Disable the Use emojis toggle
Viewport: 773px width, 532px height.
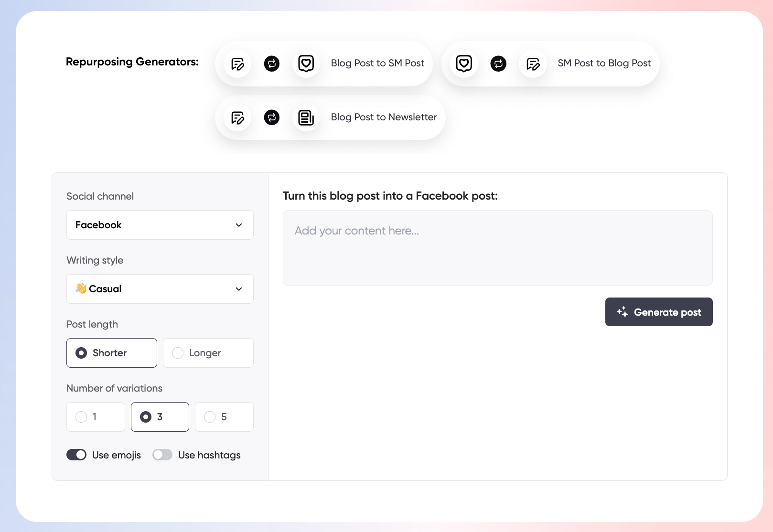point(76,455)
